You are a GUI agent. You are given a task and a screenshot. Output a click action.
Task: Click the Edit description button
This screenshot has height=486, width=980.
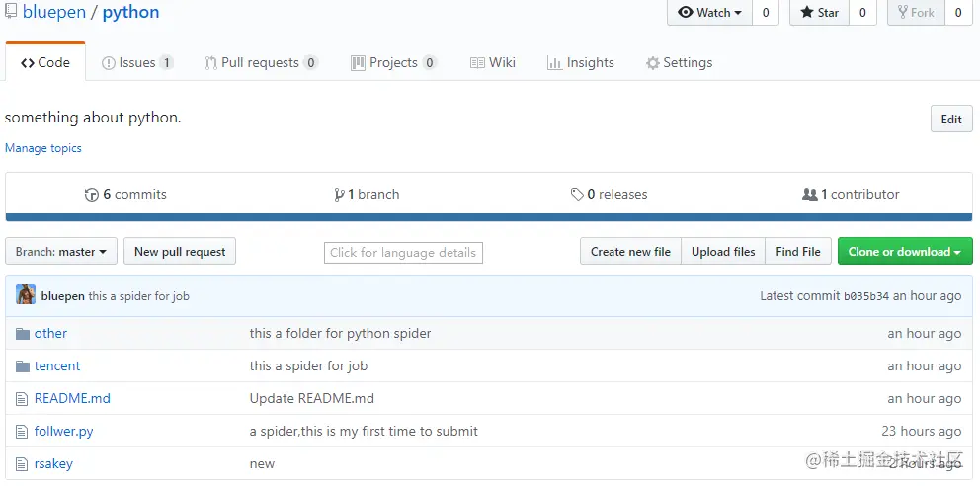coord(951,119)
